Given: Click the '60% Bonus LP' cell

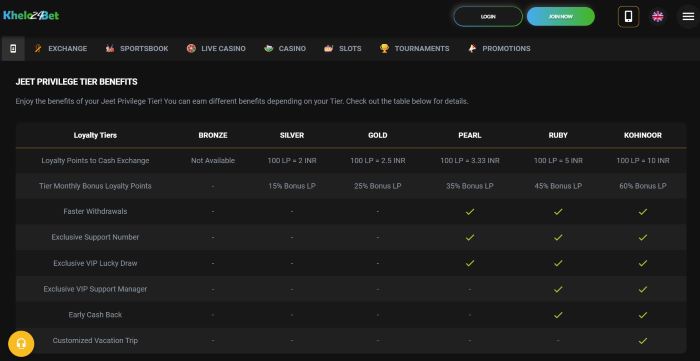Looking at the screenshot, I should pyautogui.click(x=643, y=186).
